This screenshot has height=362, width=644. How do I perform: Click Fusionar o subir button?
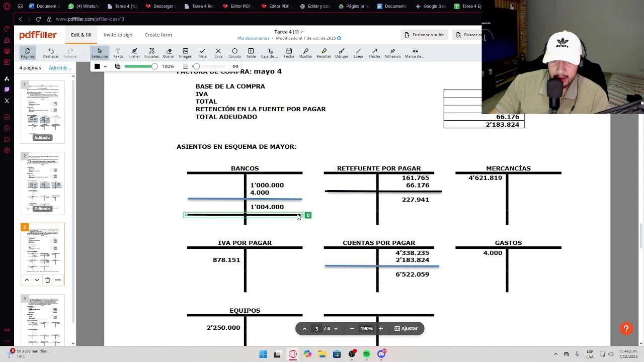[x=425, y=35]
